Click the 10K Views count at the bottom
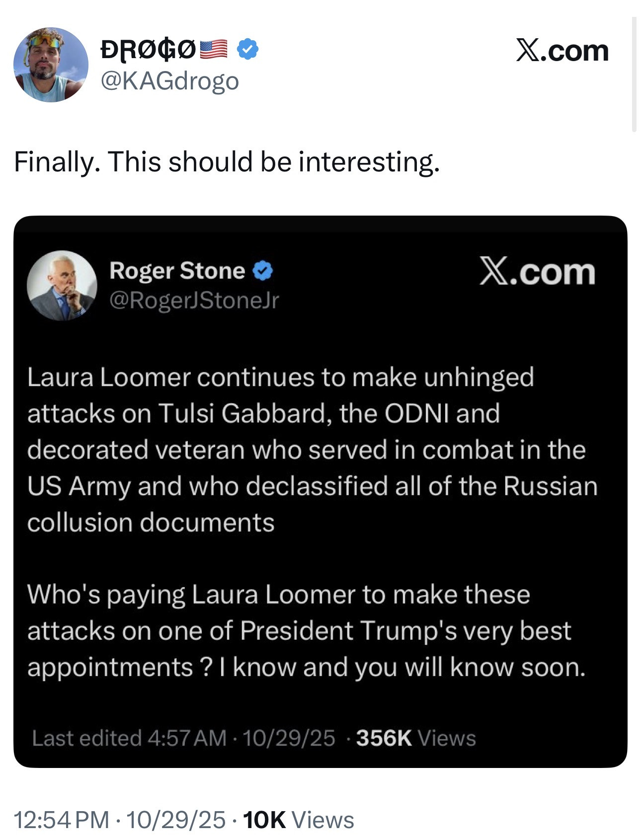The image size is (641, 840). (299, 820)
